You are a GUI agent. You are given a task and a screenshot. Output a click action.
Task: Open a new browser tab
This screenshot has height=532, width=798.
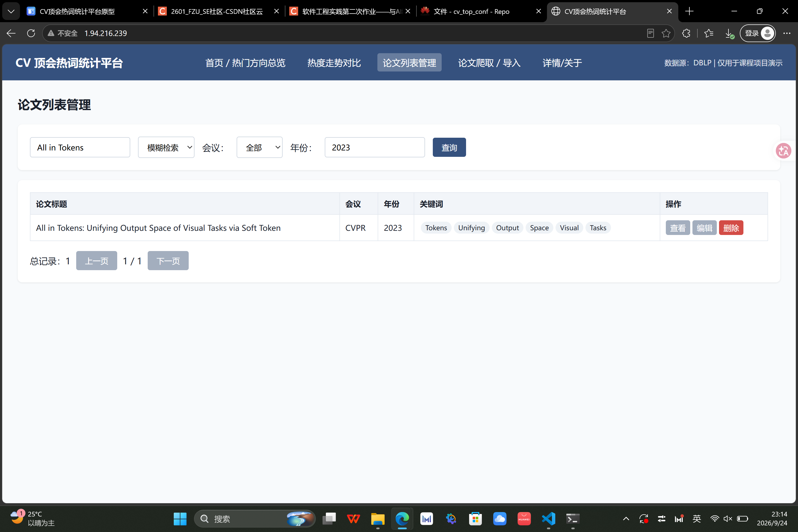[x=689, y=11]
